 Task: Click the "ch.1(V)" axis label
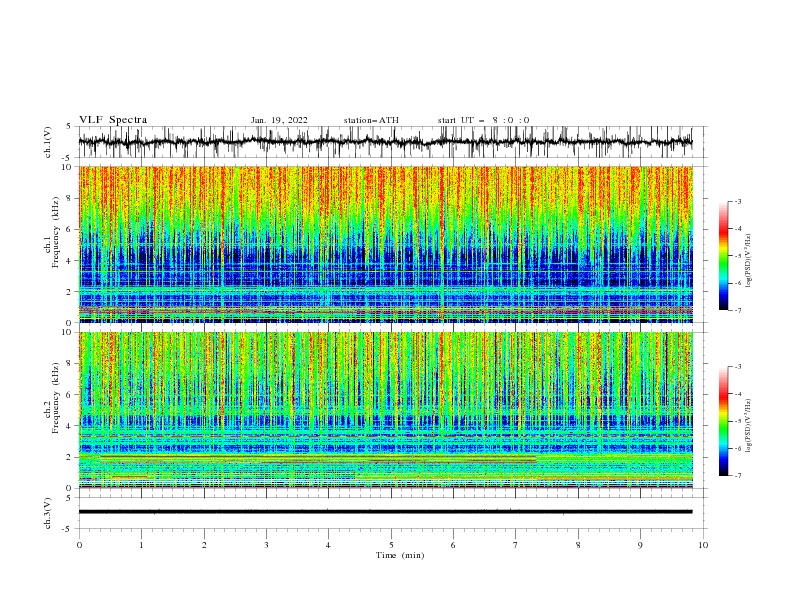coord(48,142)
